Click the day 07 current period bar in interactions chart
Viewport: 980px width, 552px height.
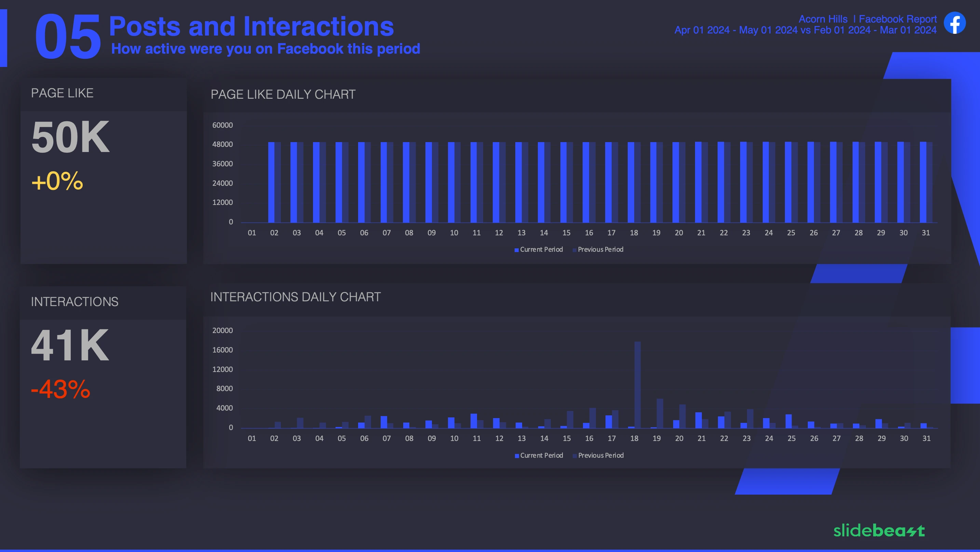384,422
